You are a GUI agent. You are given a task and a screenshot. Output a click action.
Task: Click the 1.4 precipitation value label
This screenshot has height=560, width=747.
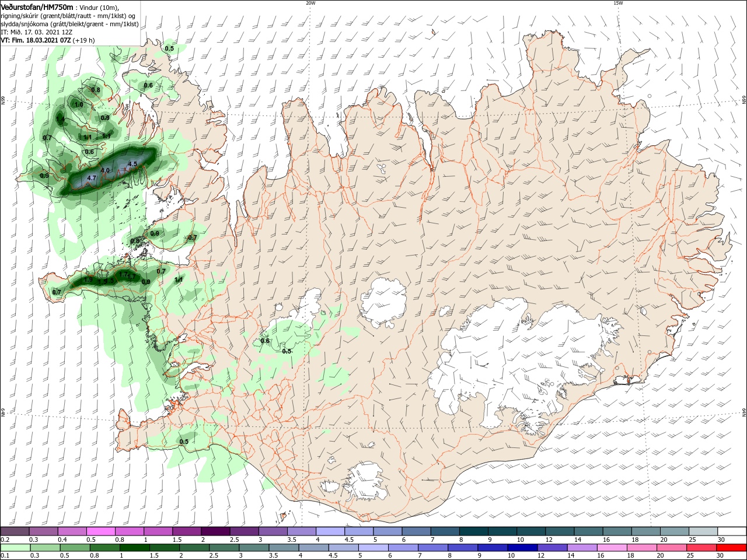coord(60,119)
